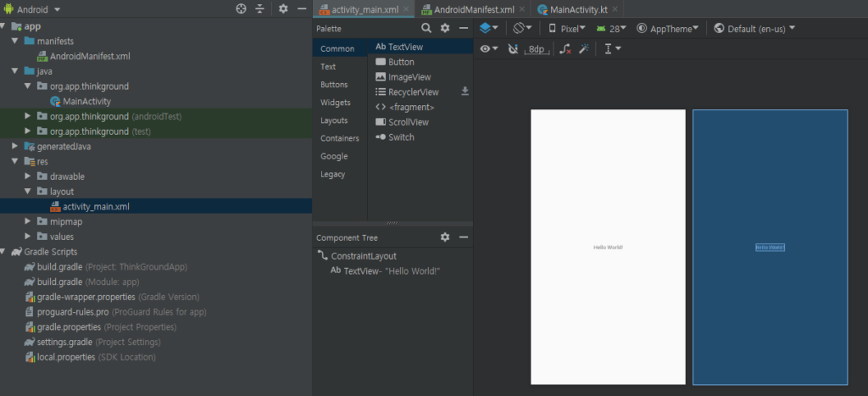Click the scroll-from-source target icon in Project panel

click(x=241, y=8)
